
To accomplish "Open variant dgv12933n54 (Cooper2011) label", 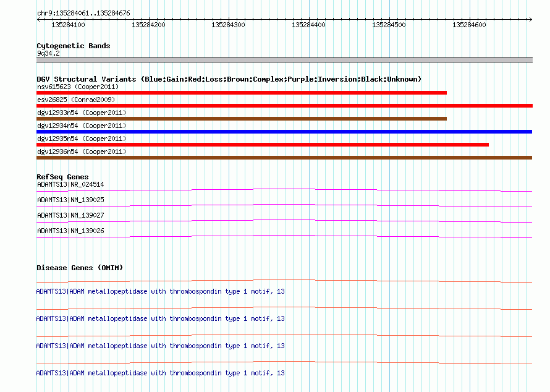I will 82,113.
